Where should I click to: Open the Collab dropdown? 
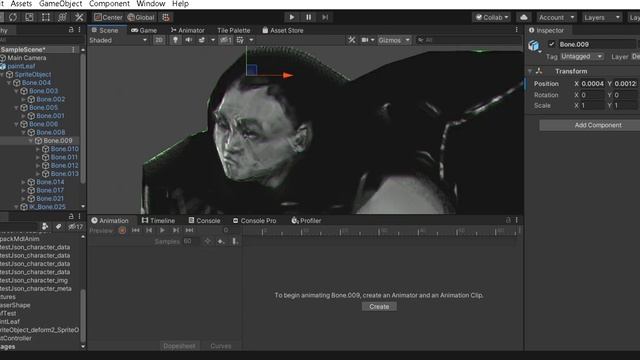[x=492, y=17]
